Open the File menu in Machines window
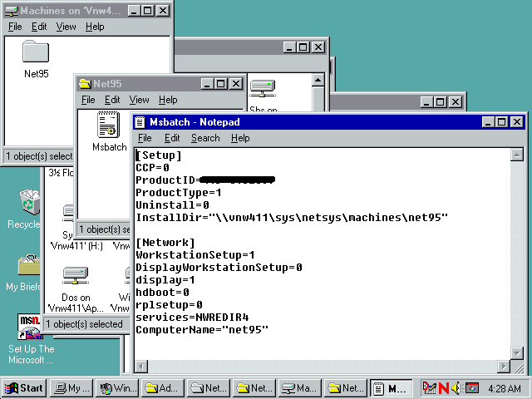 [15, 27]
